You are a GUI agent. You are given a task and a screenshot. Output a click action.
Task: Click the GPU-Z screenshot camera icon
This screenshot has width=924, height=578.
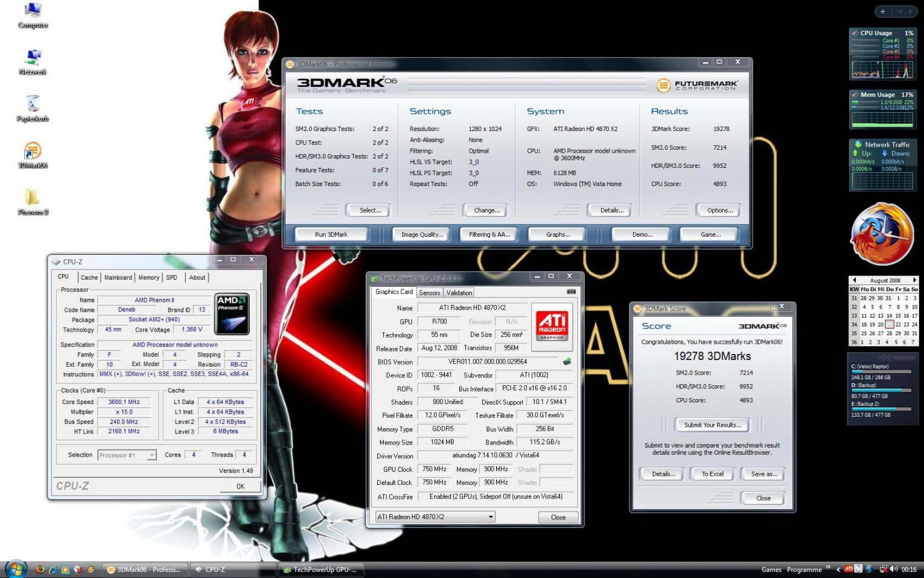(571, 292)
